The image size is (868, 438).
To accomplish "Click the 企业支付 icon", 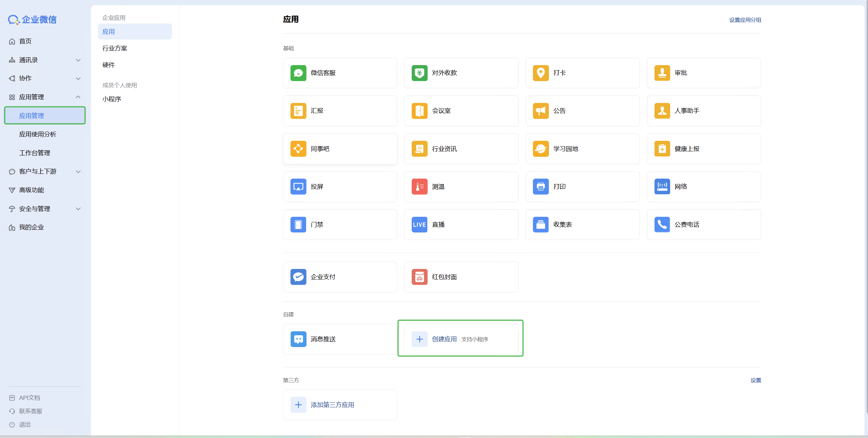I will tap(298, 277).
